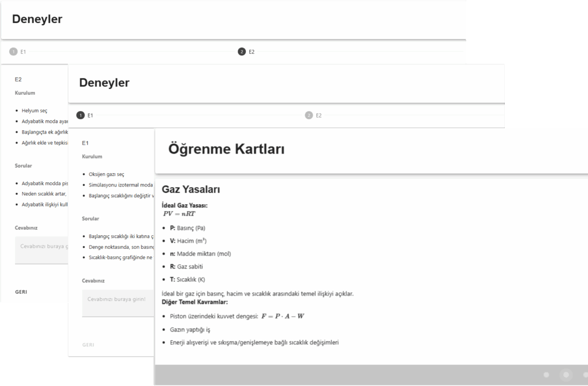Go to the greyed step 2 circle above the oxygen experiment
588x386 pixels.
coord(309,115)
